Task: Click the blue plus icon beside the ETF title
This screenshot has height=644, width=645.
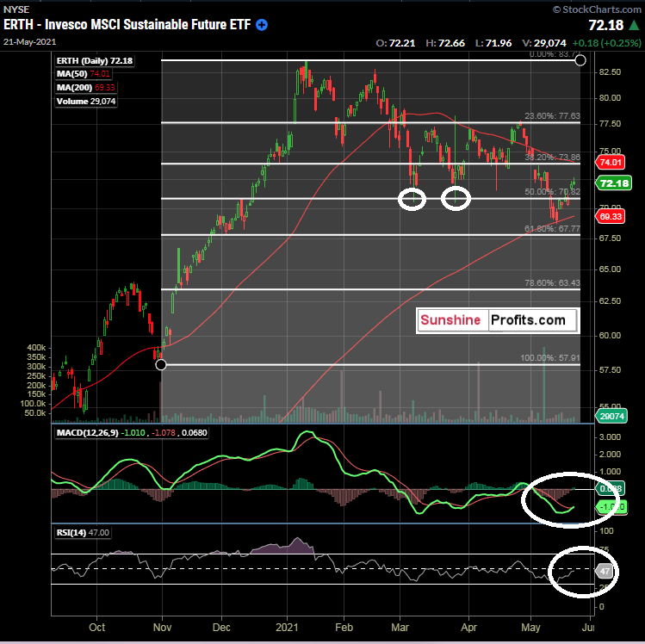Action: click(x=262, y=25)
